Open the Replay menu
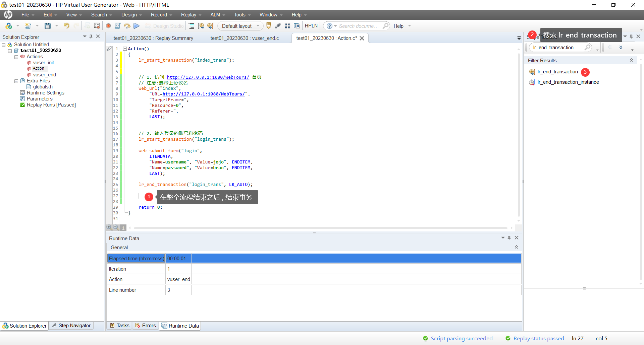Image resolution: width=644 pixels, height=345 pixels. 191,15
